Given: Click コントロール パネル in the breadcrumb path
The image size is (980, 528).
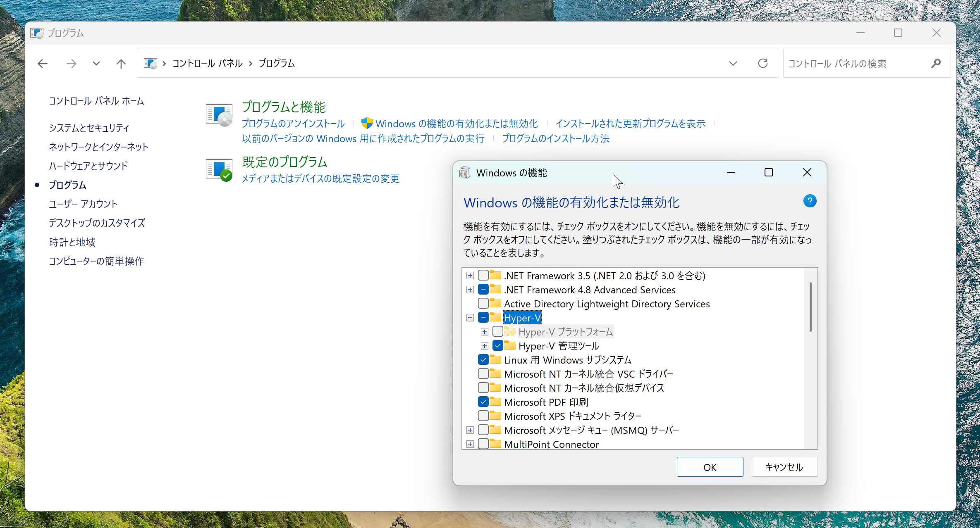Looking at the screenshot, I should [x=207, y=63].
